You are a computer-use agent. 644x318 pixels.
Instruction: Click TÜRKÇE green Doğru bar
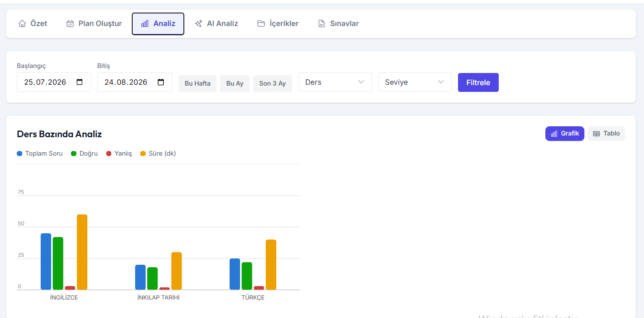(247, 276)
